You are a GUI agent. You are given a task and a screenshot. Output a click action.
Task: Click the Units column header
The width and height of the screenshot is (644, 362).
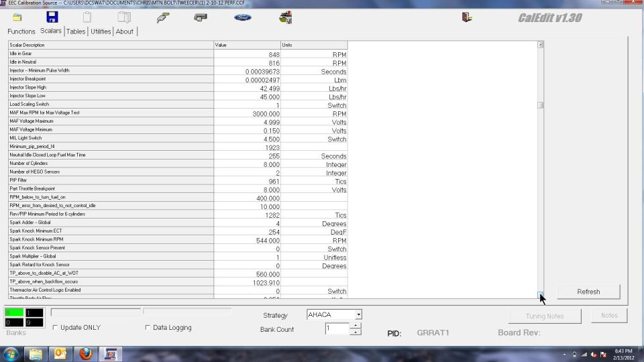point(314,45)
